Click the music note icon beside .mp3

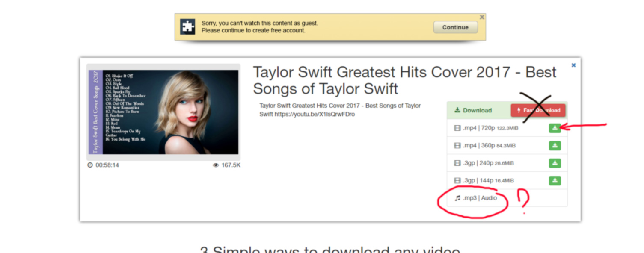click(457, 198)
